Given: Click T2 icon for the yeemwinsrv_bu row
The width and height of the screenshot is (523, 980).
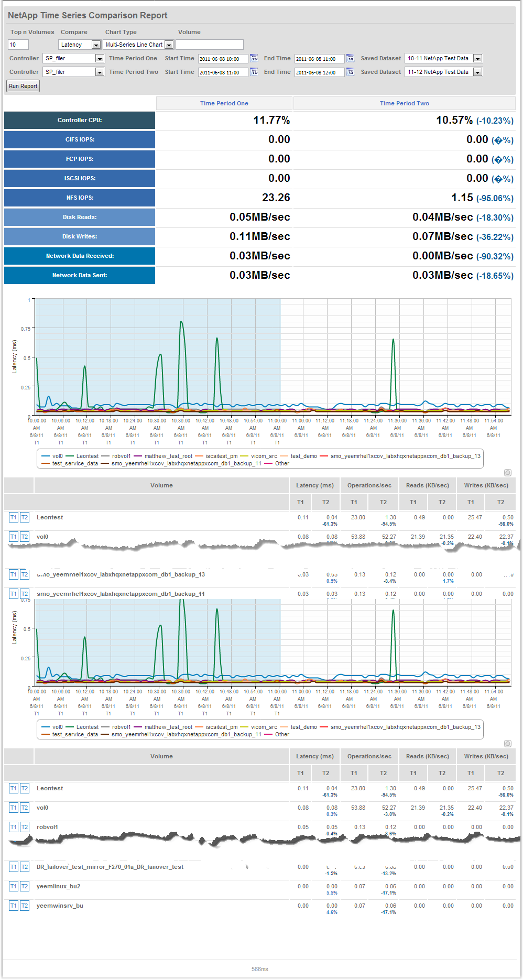Looking at the screenshot, I should 25,906.
